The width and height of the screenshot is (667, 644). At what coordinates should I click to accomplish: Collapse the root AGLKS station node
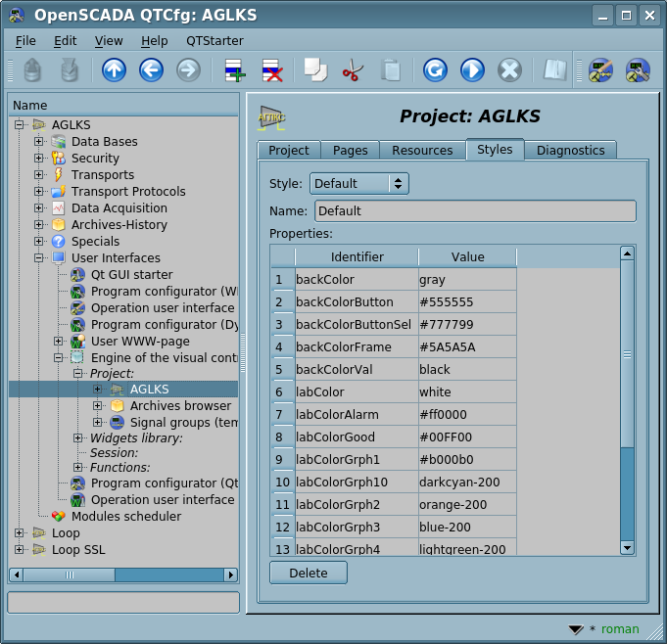pyautogui.click(x=19, y=124)
